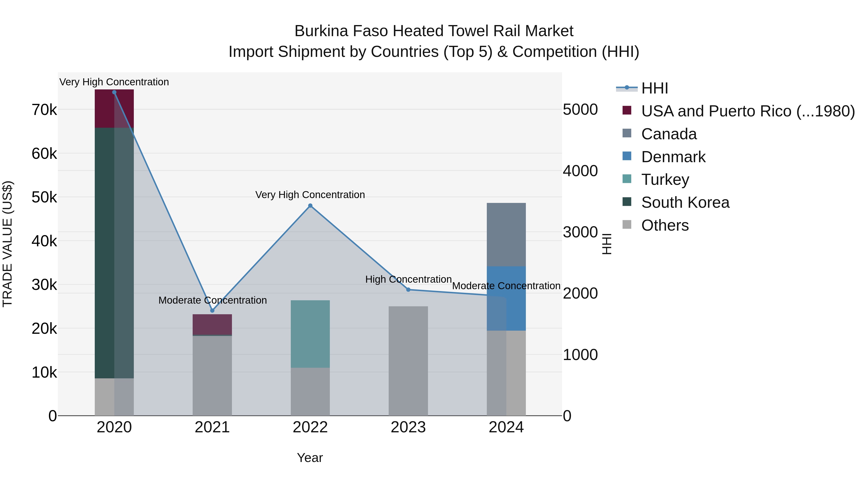868x488 pixels.
Task: Click 'Very High Concentration' annotation above 2020
Action: [114, 82]
